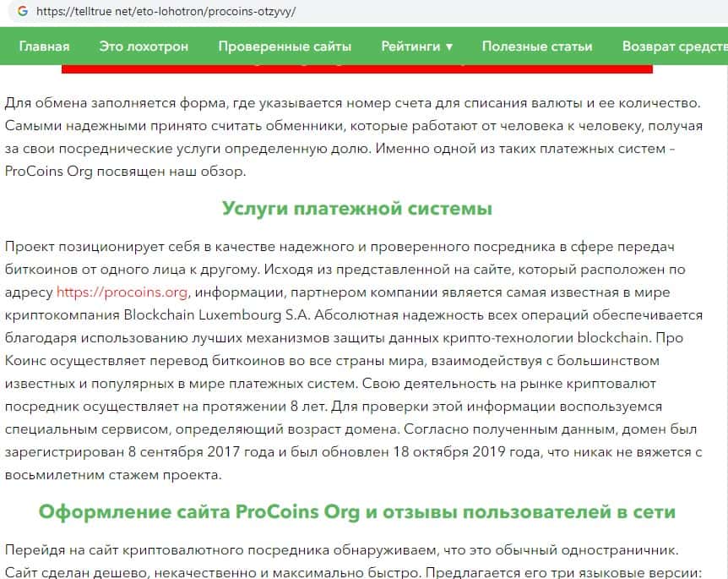
Task: Expand the Рейтинги dropdown menu
Action: pyautogui.click(x=416, y=46)
